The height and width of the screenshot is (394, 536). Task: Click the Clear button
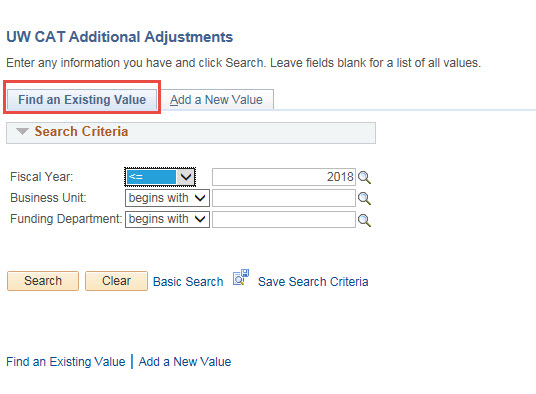116,281
